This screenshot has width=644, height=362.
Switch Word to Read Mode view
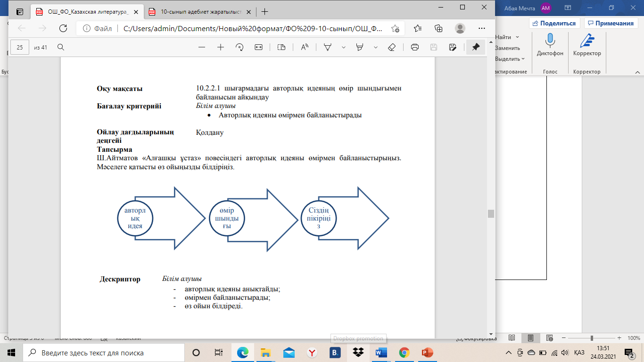click(x=512, y=338)
